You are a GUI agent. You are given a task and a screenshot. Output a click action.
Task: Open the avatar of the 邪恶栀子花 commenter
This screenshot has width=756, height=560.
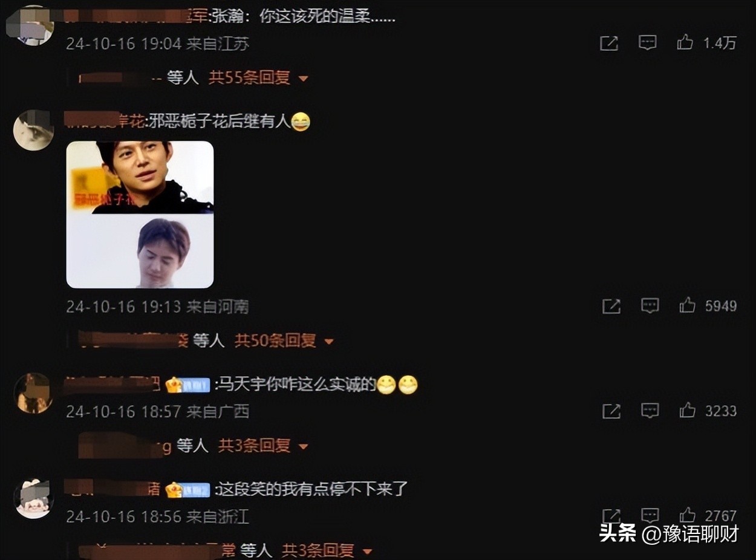coord(34,130)
